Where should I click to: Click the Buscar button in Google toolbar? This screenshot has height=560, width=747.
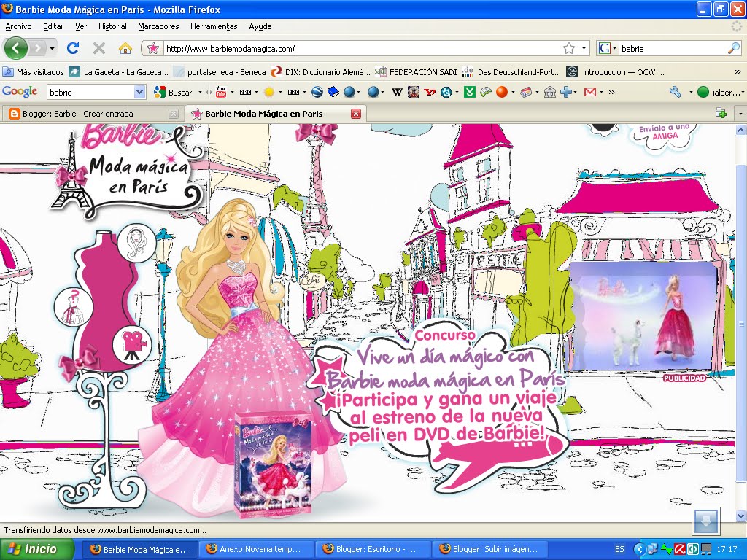pos(174,92)
